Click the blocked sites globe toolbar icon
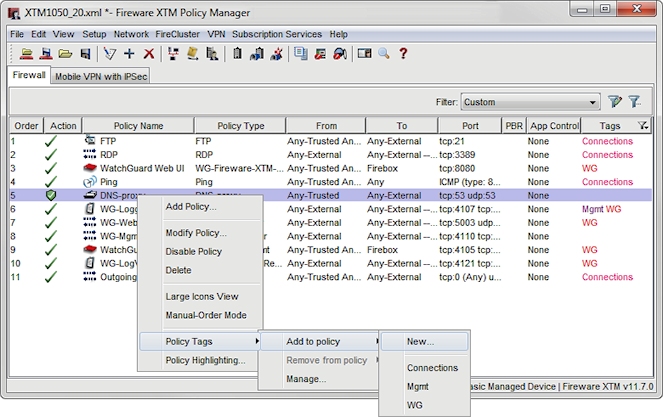Screen dimensions: 663x417 [340, 54]
